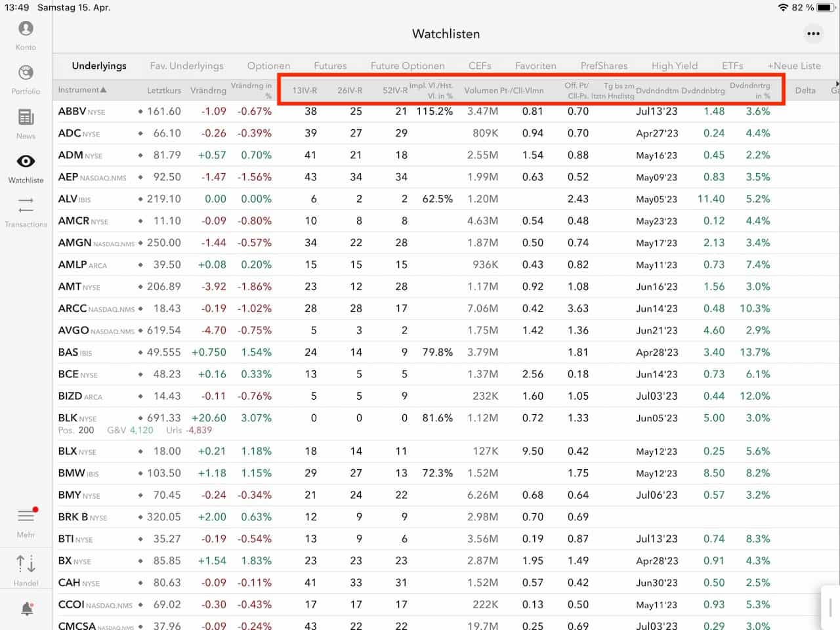Open the three-dots options menu
This screenshot has height=630, width=840.
click(814, 33)
